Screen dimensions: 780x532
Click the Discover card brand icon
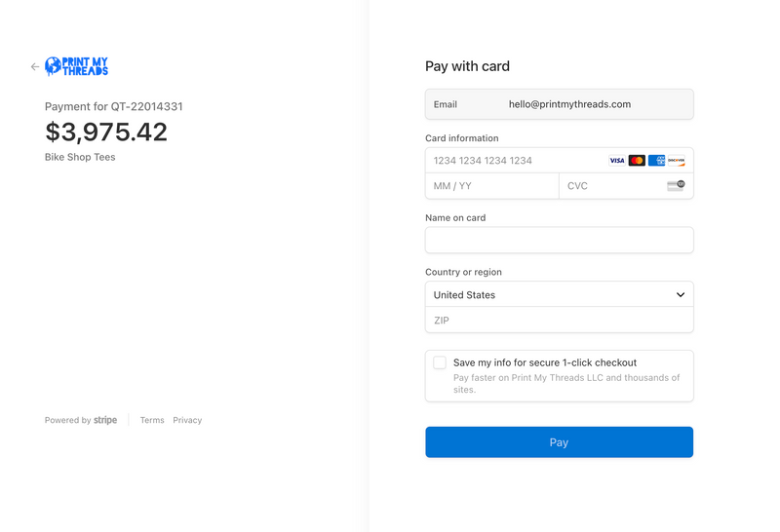[x=676, y=161]
